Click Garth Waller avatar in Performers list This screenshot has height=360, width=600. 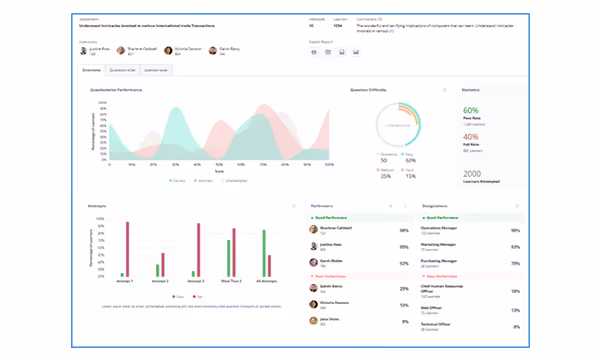[x=313, y=262]
